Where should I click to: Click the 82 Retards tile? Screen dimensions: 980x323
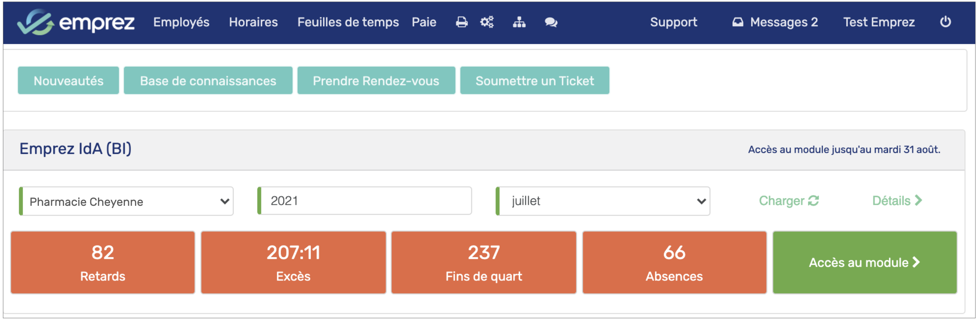click(x=103, y=262)
